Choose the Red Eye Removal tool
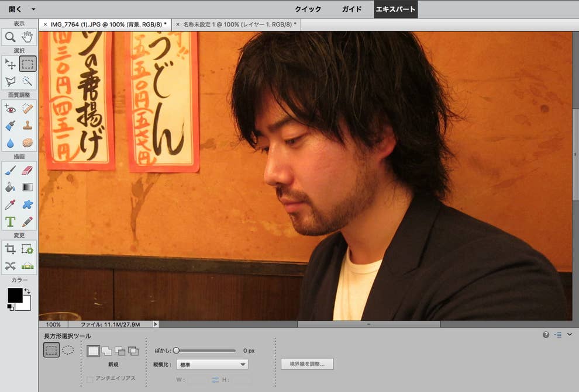 11,109
